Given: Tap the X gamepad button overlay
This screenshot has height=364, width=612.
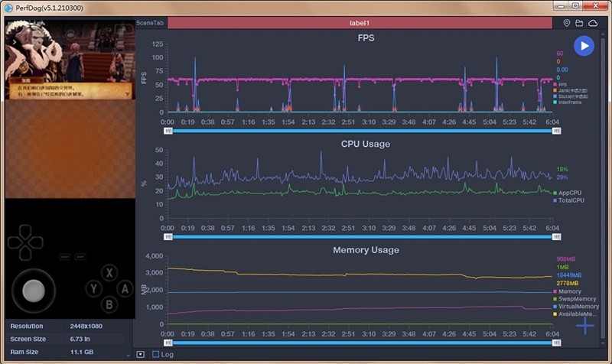Looking at the screenshot, I should pos(109,273).
